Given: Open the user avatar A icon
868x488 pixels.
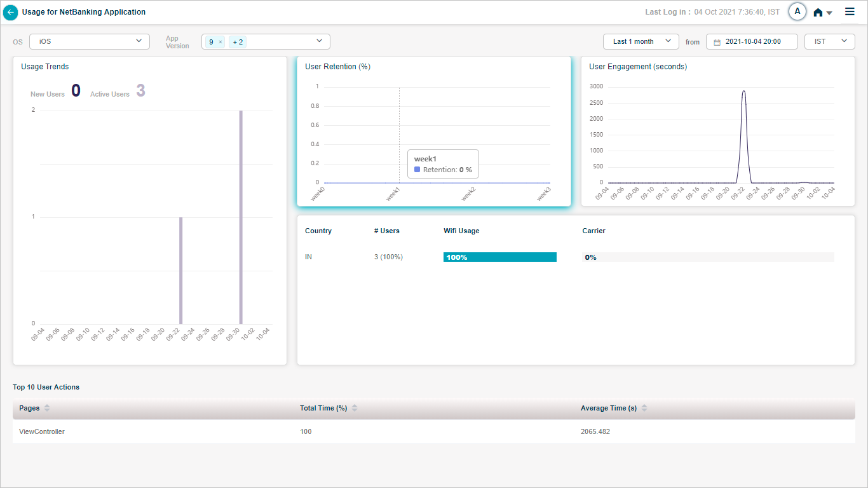Looking at the screenshot, I should coord(797,11).
